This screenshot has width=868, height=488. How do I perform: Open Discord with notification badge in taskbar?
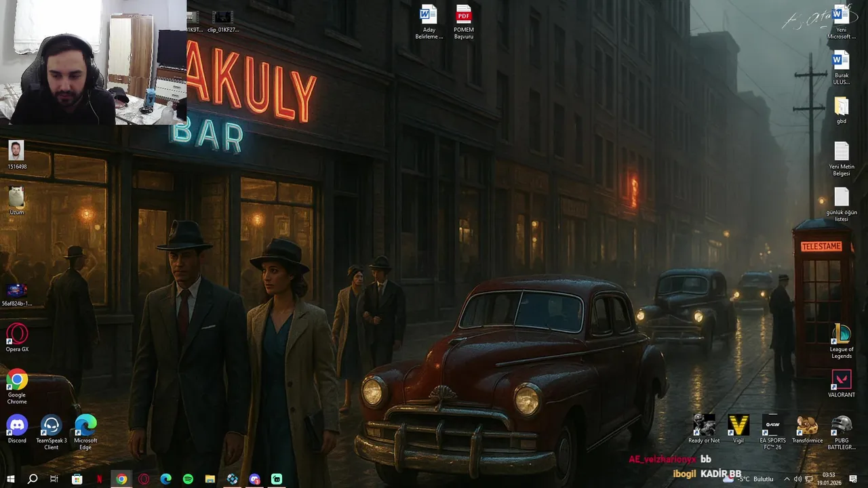(x=255, y=479)
